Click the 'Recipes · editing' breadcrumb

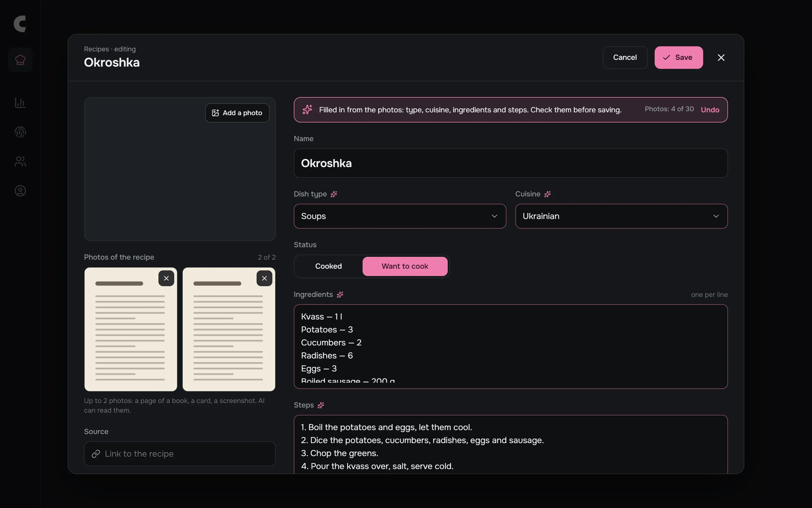(110, 49)
